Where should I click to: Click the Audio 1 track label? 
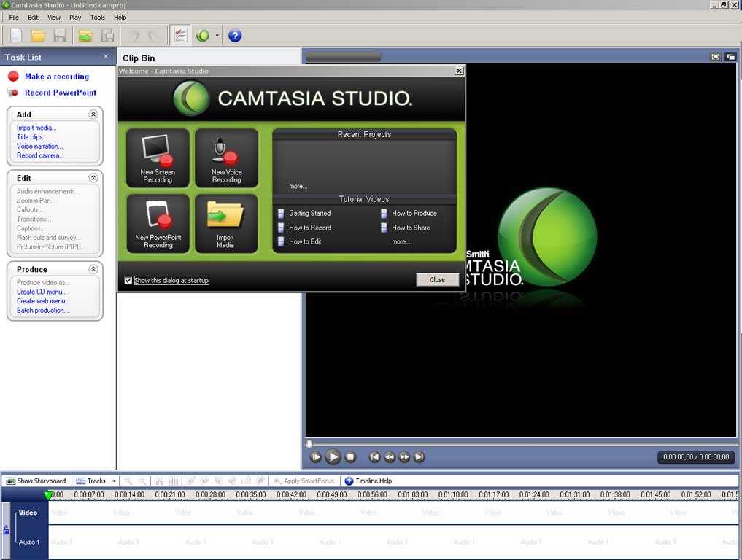tap(29, 542)
